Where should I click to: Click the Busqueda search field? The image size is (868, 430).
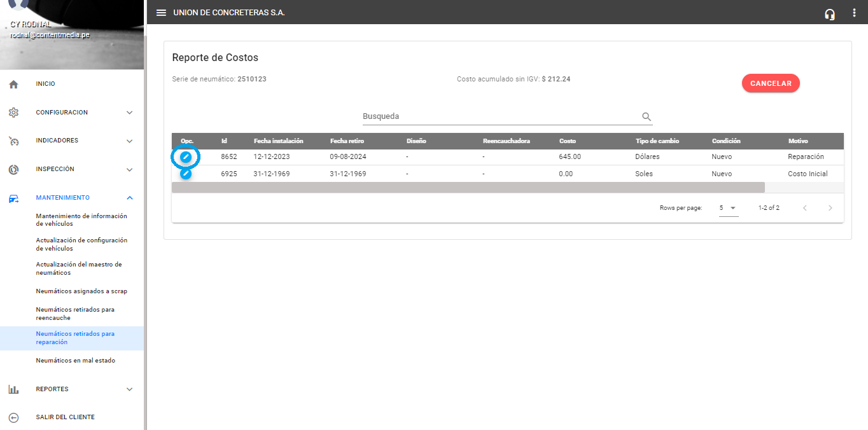[x=500, y=117]
